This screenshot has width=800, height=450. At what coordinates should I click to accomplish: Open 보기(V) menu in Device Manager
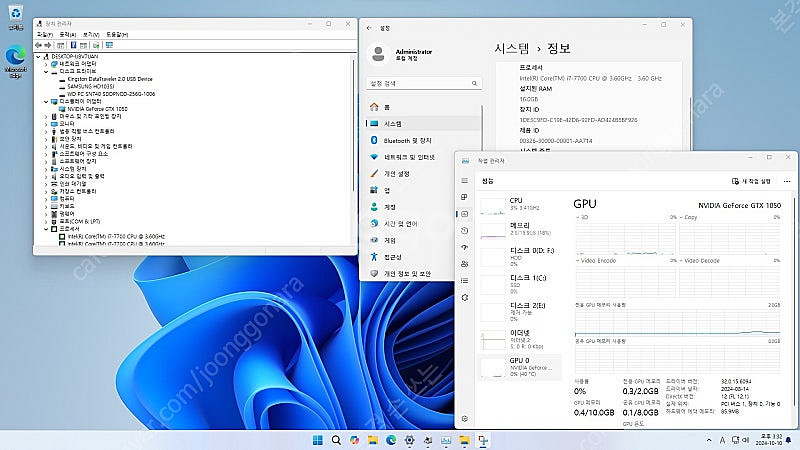91,35
